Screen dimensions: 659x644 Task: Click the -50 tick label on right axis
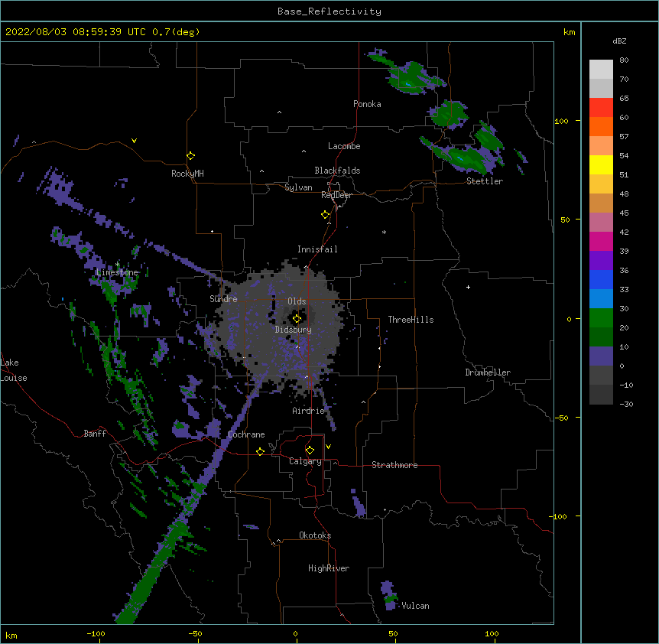tap(561, 418)
